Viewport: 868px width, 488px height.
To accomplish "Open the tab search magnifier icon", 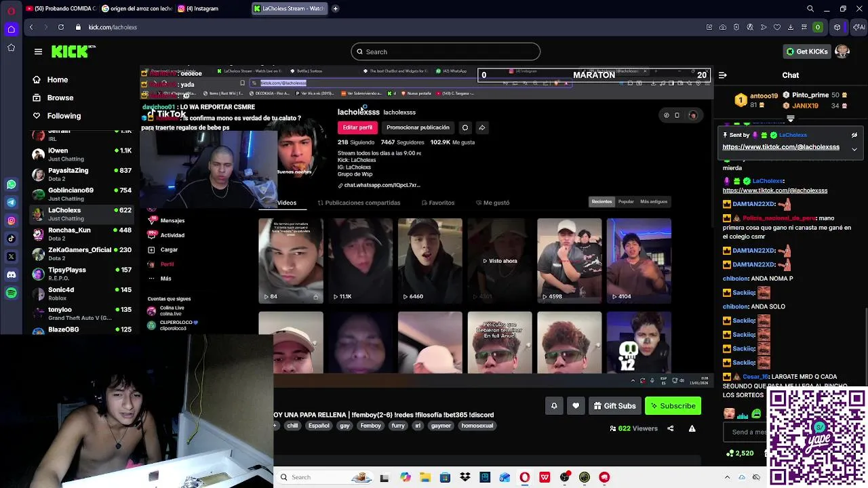I will (810, 9).
